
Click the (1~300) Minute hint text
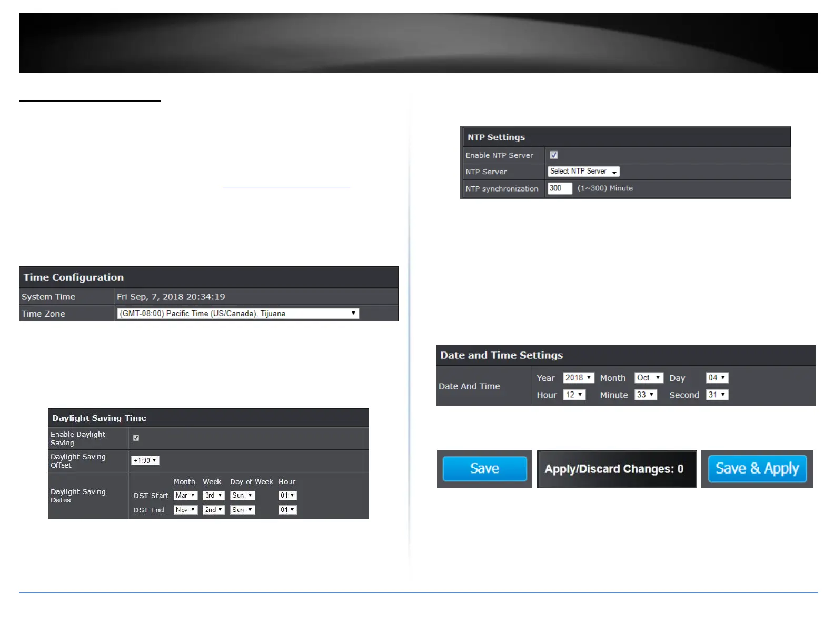605,188
